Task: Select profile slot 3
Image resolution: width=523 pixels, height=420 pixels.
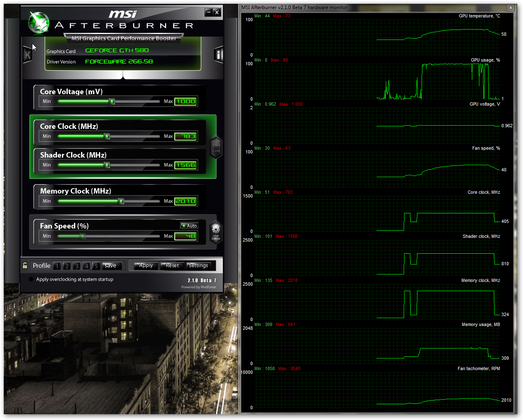Action: point(76,266)
